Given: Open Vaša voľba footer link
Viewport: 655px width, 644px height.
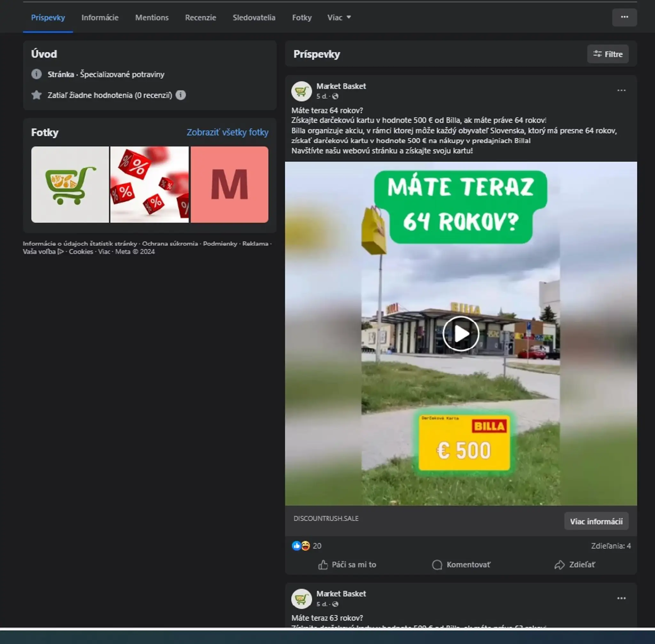Looking at the screenshot, I should pyautogui.click(x=43, y=252).
